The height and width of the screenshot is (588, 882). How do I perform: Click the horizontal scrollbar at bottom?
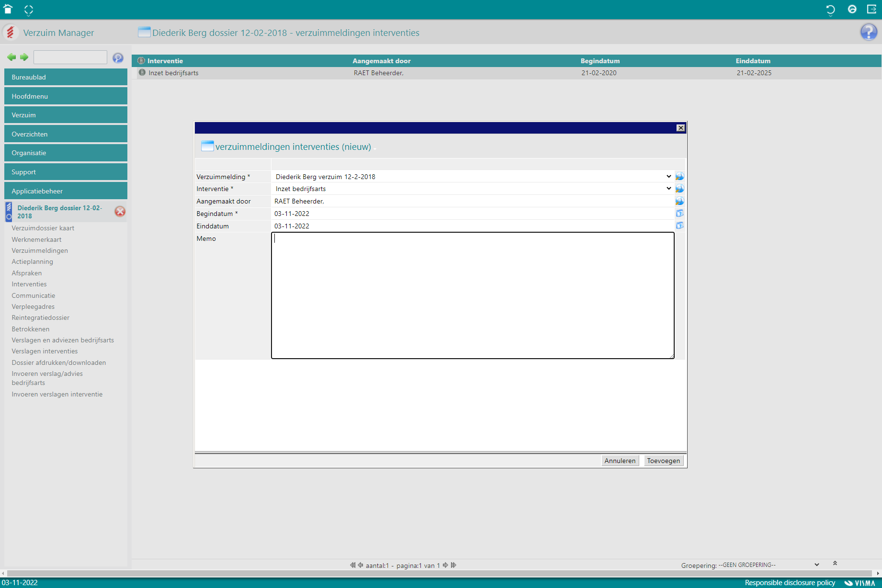441,573
